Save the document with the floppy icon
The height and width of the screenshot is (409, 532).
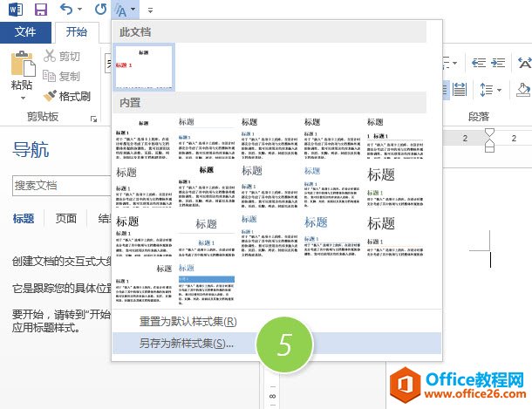tap(41, 9)
